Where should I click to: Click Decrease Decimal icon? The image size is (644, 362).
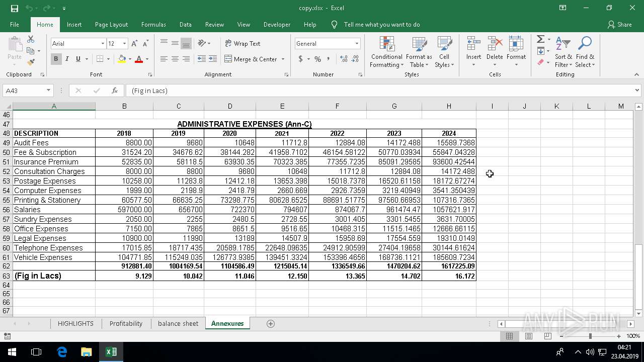[x=355, y=59]
